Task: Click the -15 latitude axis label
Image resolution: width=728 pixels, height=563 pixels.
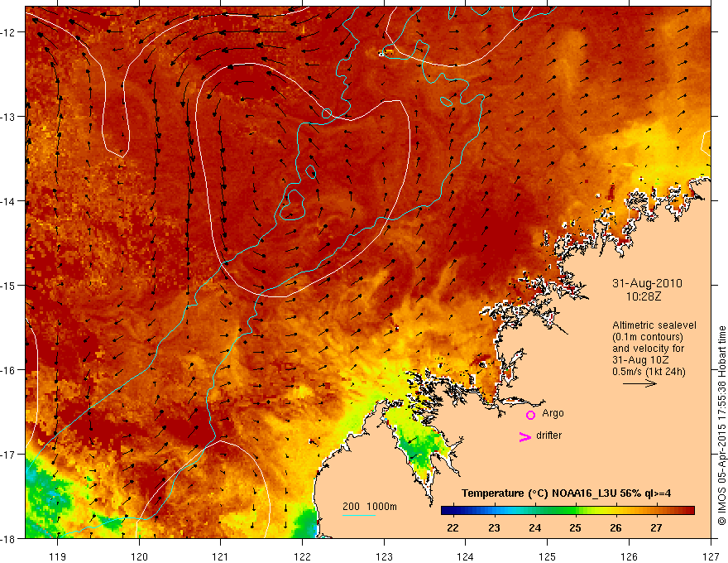Action: pyautogui.click(x=8, y=286)
